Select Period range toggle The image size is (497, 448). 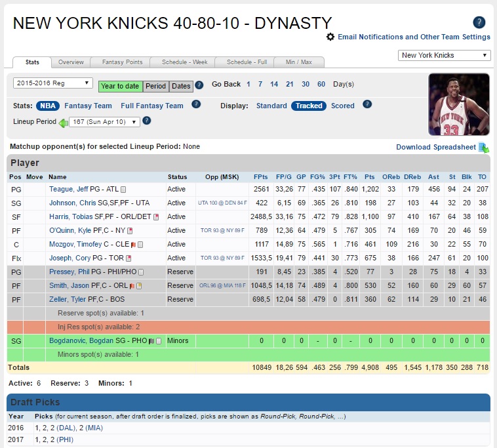point(155,86)
